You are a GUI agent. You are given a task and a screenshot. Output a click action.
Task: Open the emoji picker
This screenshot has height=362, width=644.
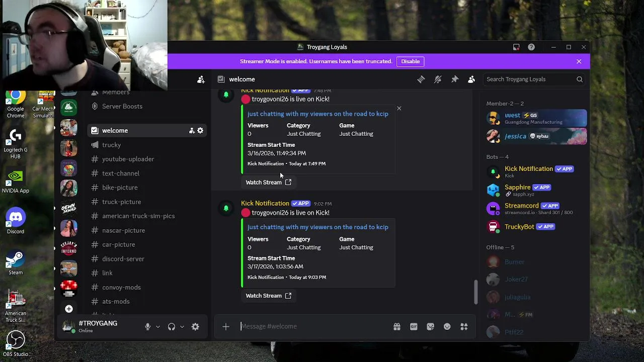click(447, 327)
